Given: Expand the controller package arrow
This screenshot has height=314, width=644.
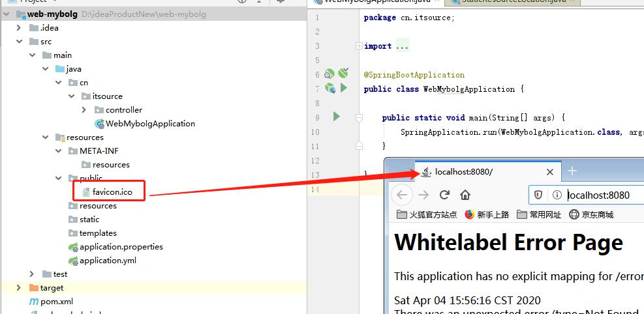Looking at the screenshot, I should click(x=84, y=110).
